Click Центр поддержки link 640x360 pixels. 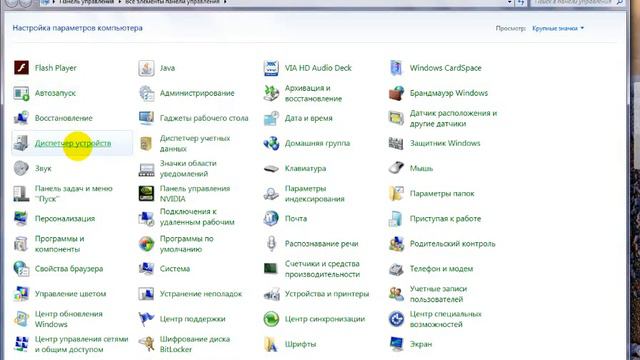click(x=192, y=319)
